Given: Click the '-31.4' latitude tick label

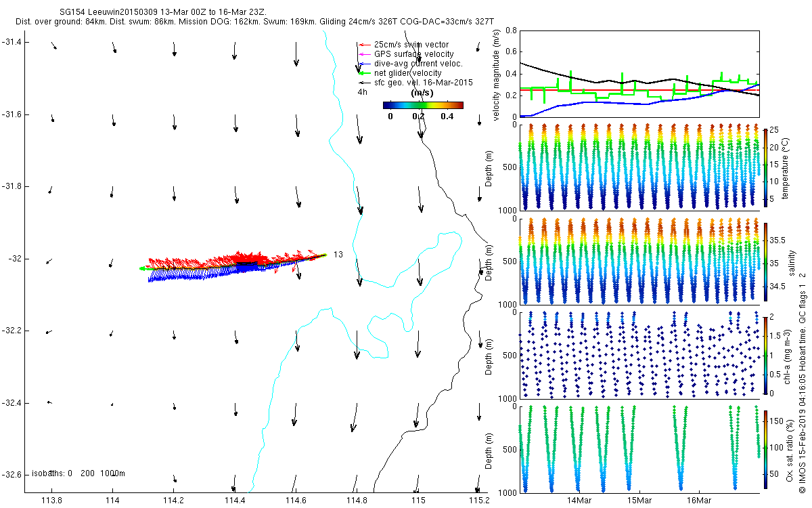Looking at the screenshot, I should [12, 42].
